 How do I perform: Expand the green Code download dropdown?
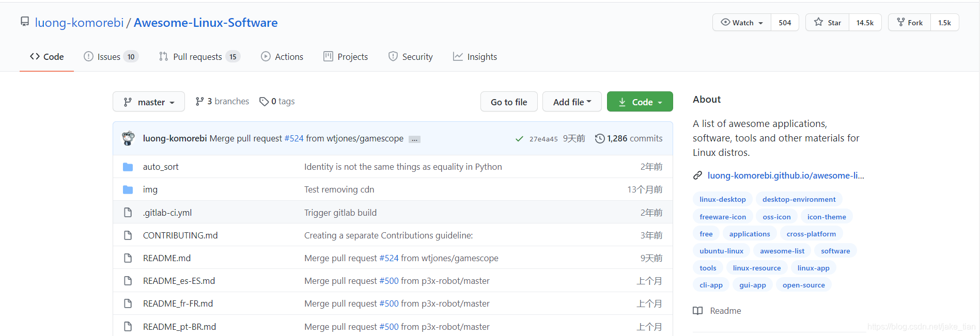tap(640, 102)
